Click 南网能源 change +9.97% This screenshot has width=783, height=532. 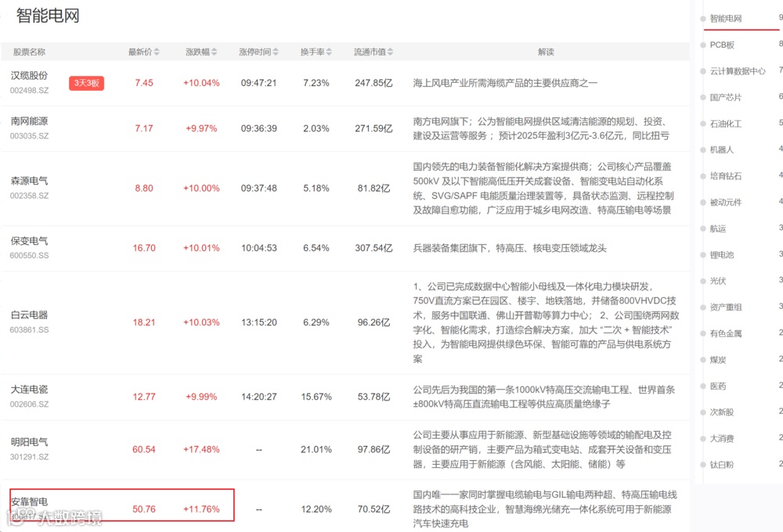201,128
